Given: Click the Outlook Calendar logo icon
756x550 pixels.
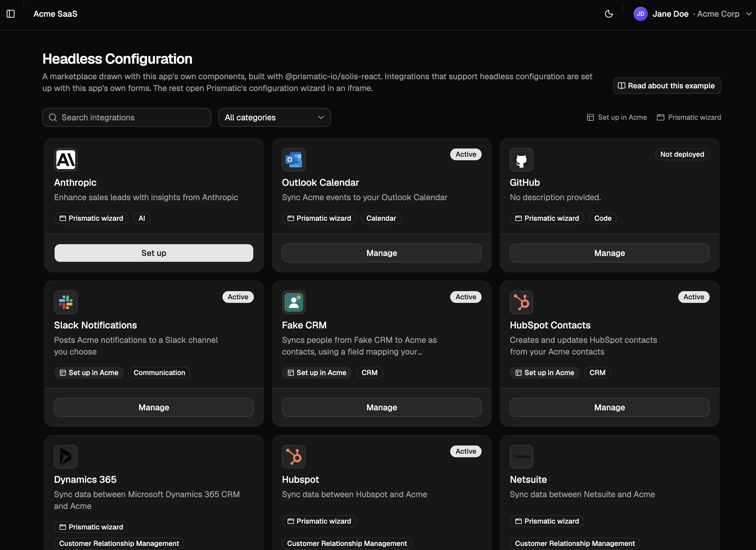Looking at the screenshot, I should pos(293,160).
